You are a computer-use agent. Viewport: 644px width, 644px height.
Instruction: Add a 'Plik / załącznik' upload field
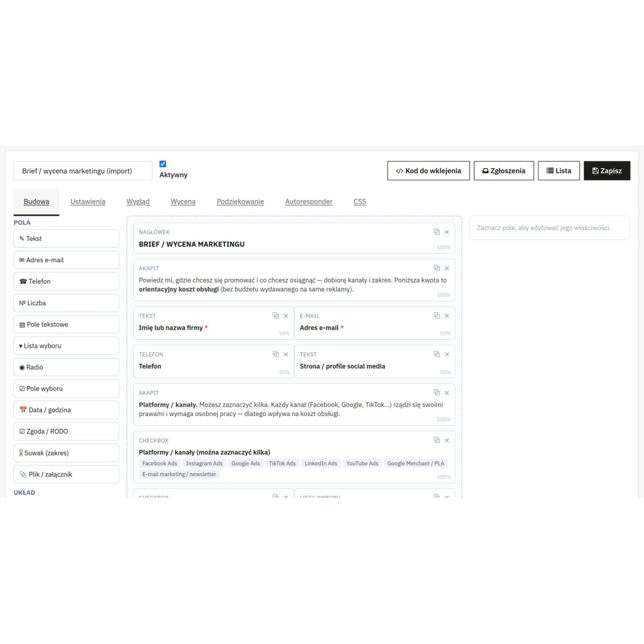point(66,475)
